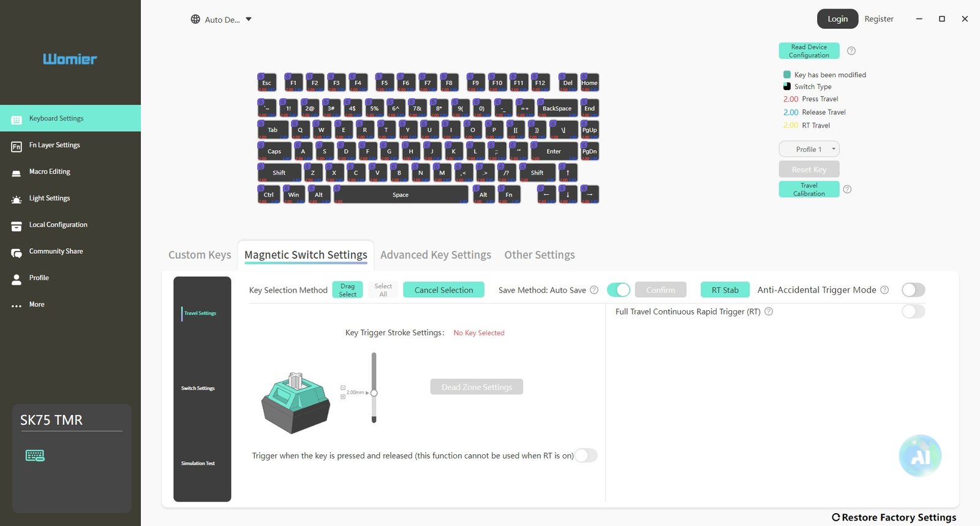Disable the Auto Save toggle
The width and height of the screenshot is (980, 526).
click(x=618, y=290)
